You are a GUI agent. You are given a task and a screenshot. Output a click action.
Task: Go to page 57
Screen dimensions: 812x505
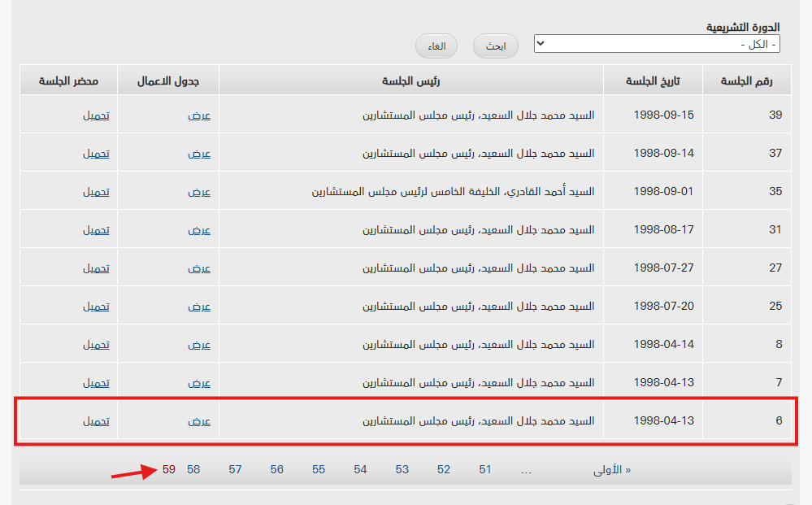235,470
